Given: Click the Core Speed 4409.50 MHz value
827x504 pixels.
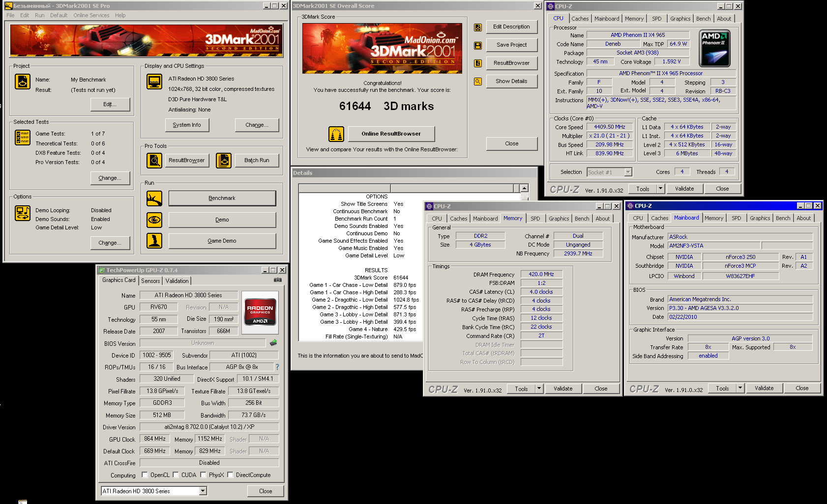Looking at the screenshot, I should click(x=610, y=127).
